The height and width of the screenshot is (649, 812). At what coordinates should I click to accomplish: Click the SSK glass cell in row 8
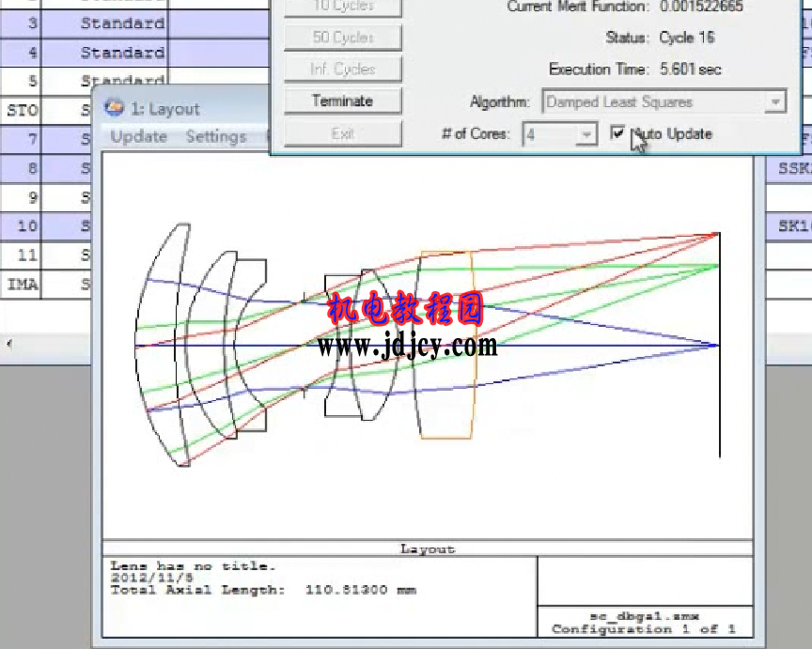point(789,168)
